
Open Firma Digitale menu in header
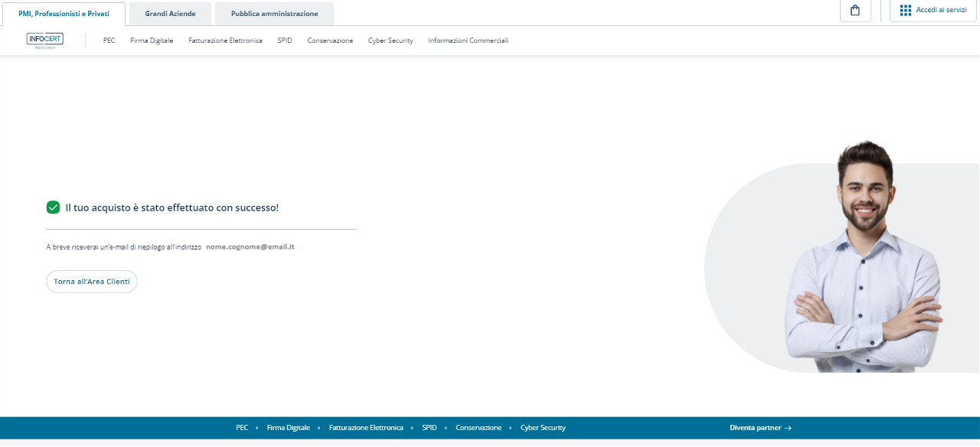[x=152, y=41]
